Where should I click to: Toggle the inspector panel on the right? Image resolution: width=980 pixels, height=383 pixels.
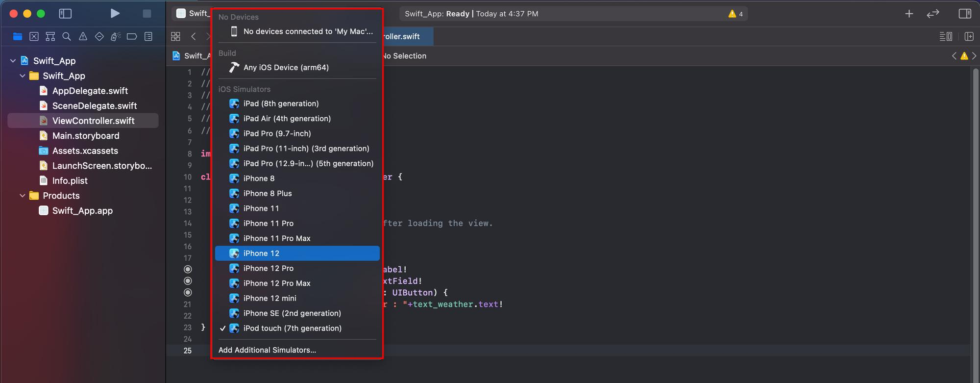tap(965, 14)
